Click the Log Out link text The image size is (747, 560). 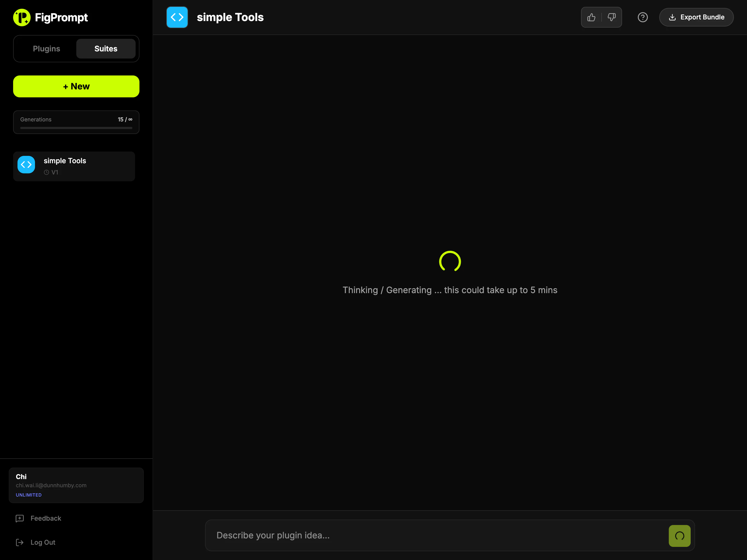tap(43, 542)
